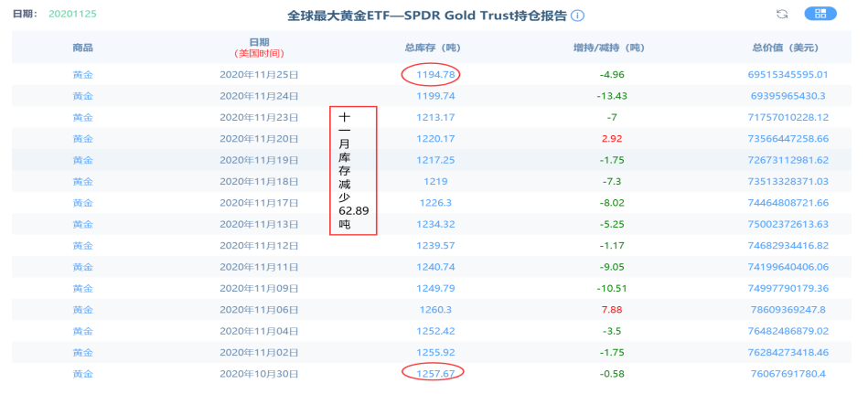
Task: Click the 日期（美国时间） column header
Action: point(259,48)
